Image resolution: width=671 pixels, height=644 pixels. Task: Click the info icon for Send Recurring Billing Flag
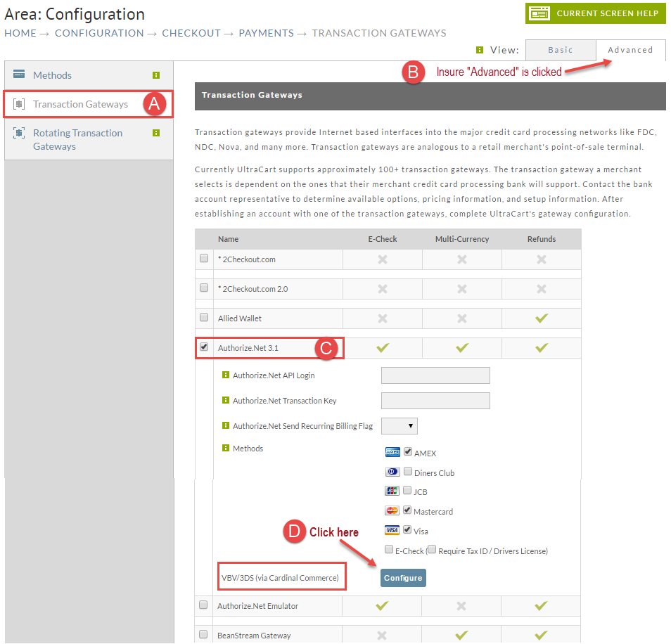(226, 425)
